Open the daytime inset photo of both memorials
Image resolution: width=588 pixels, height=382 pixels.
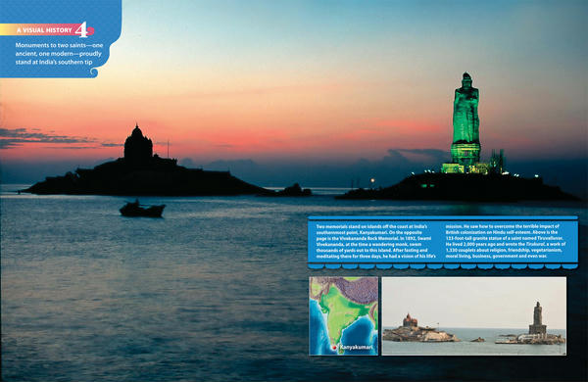[474, 316]
